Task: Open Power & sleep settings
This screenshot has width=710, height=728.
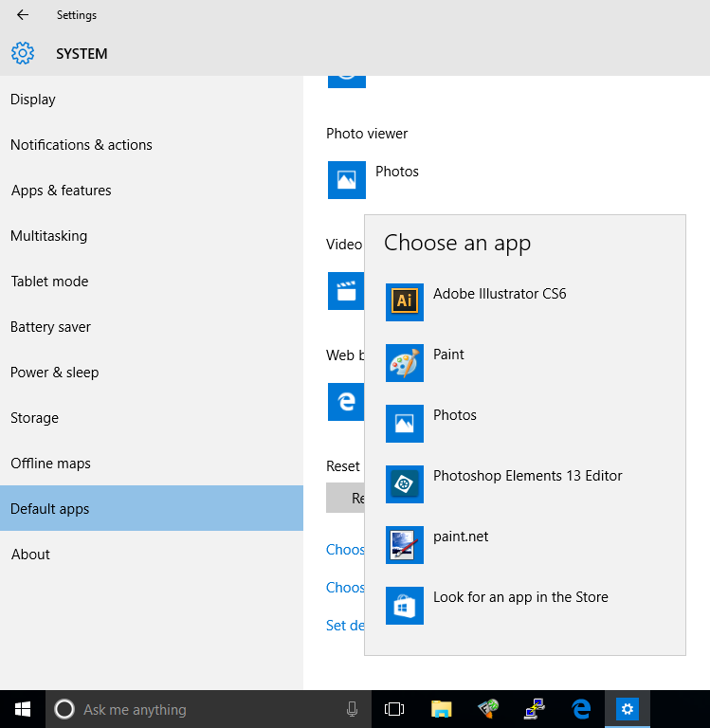Action: pyautogui.click(x=152, y=373)
